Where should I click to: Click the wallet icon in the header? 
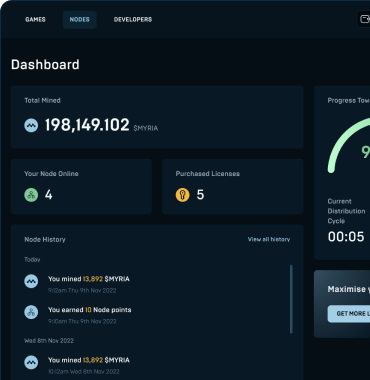pos(365,19)
